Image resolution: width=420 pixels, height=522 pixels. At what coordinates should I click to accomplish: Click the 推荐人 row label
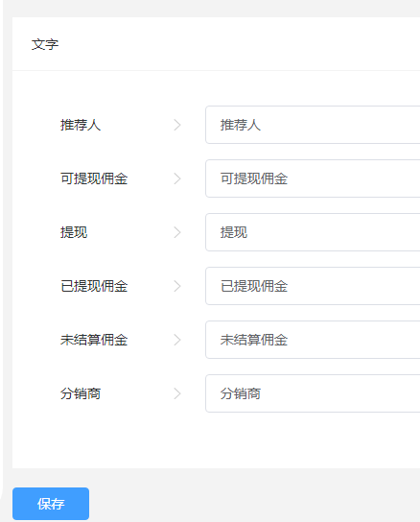[x=81, y=125]
